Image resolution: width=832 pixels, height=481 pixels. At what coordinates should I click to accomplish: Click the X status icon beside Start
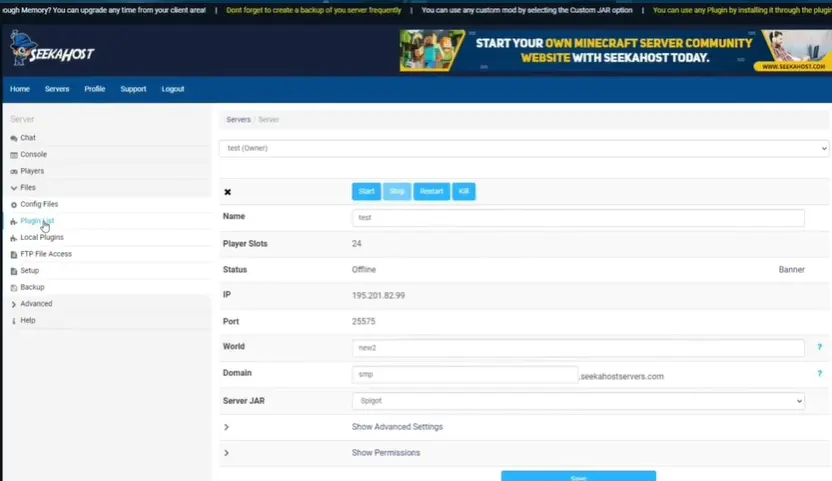pos(228,192)
